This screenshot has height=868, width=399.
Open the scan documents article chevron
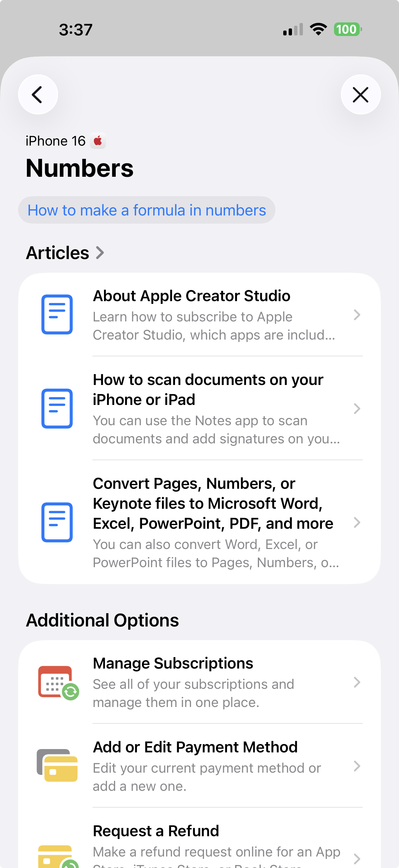click(357, 409)
